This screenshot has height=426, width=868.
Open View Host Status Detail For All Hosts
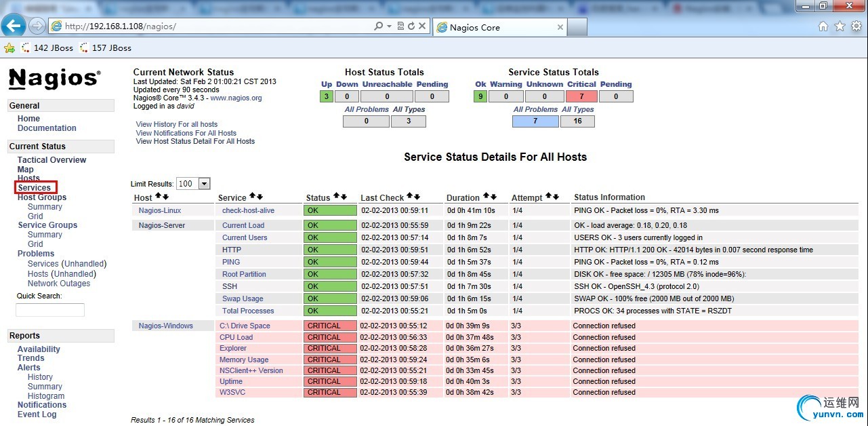[x=196, y=141]
